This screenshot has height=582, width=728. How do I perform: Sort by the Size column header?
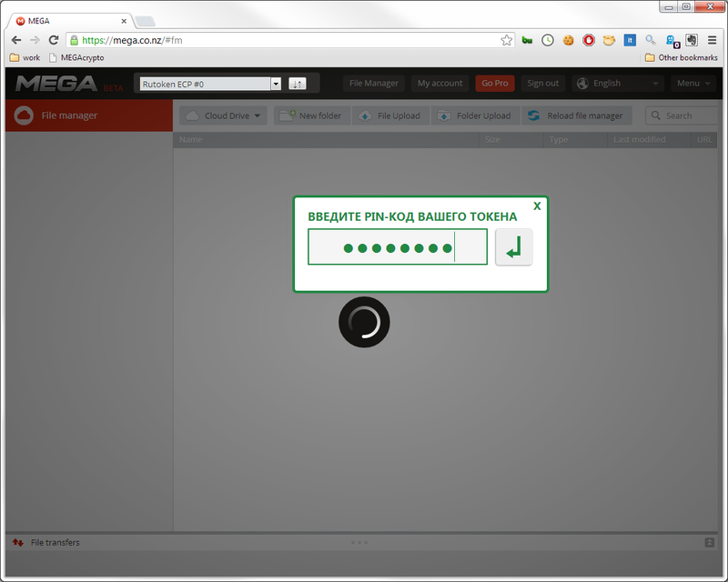[x=511, y=140]
